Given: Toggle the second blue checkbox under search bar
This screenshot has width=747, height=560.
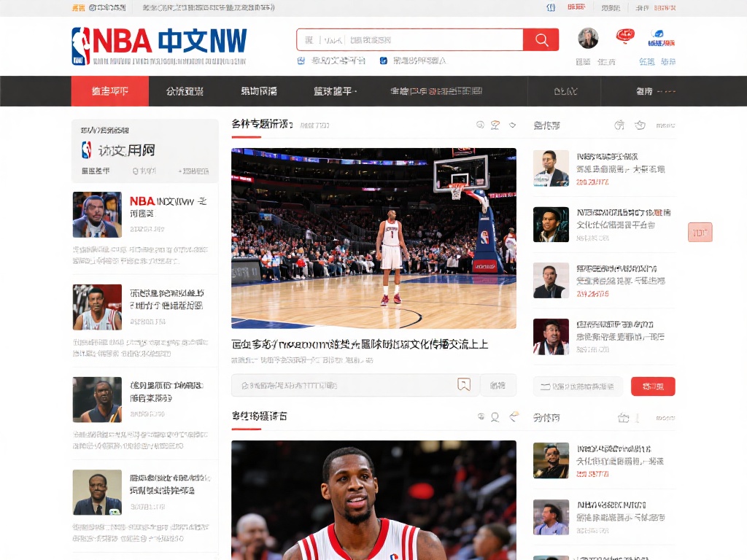Looking at the screenshot, I should pos(384,61).
